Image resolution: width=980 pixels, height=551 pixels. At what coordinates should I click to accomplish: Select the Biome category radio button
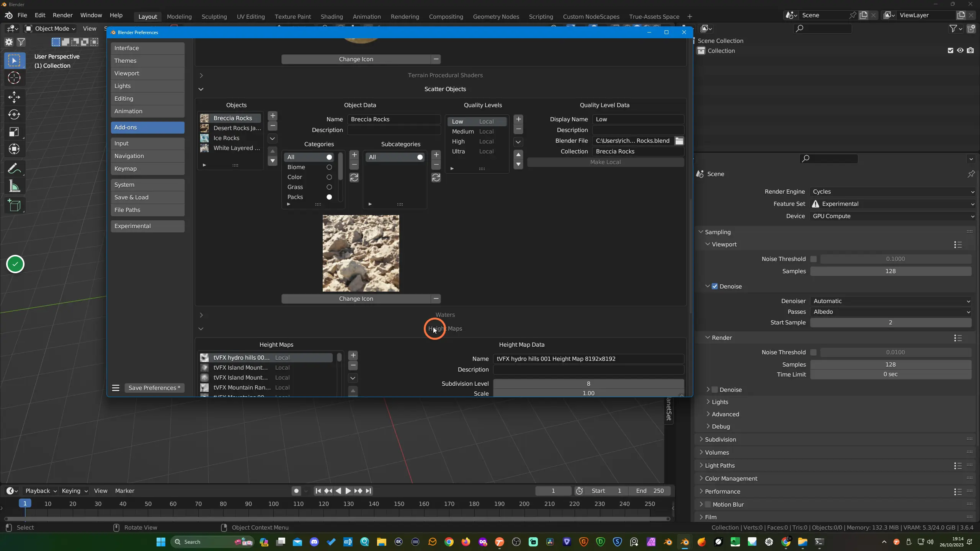(329, 167)
